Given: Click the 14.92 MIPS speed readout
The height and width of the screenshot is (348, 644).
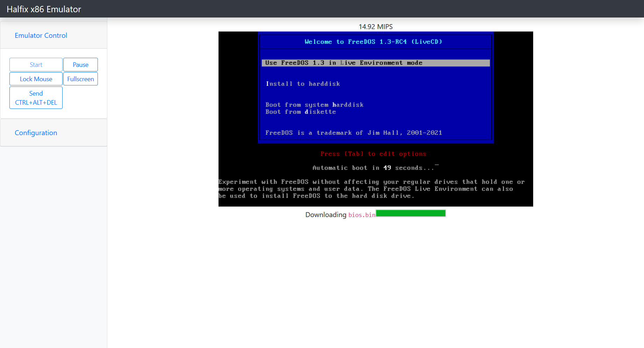Looking at the screenshot, I should click(x=375, y=27).
